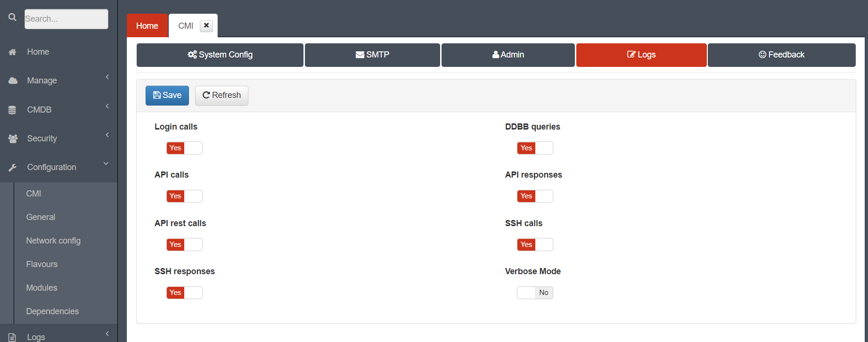Image resolution: width=868 pixels, height=342 pixels.
Task: Expand the Manage menu chevron
Action: click(107, 77)
